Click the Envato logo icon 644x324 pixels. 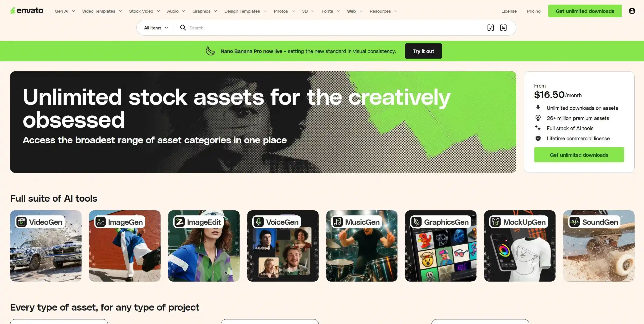click(13, 11)
